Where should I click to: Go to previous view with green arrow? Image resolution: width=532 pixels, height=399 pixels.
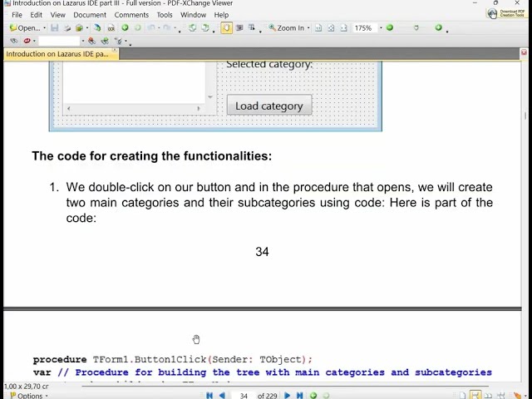[125, 27]
